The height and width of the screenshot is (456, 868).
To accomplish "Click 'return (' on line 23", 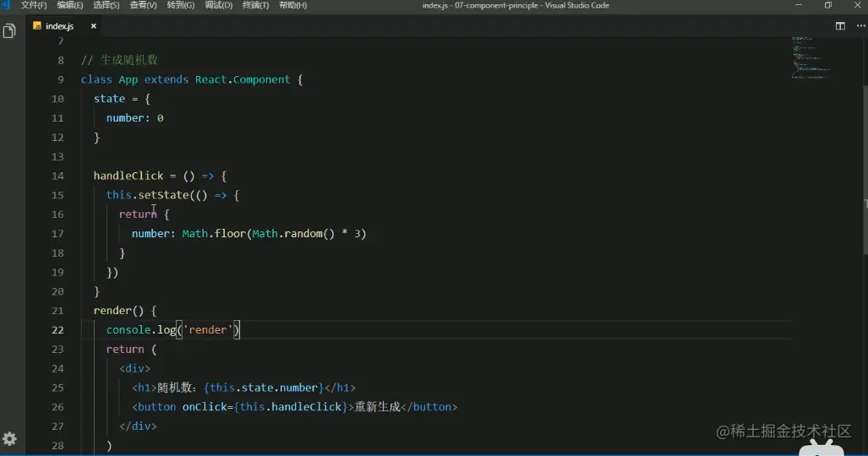I will point(131,350).
